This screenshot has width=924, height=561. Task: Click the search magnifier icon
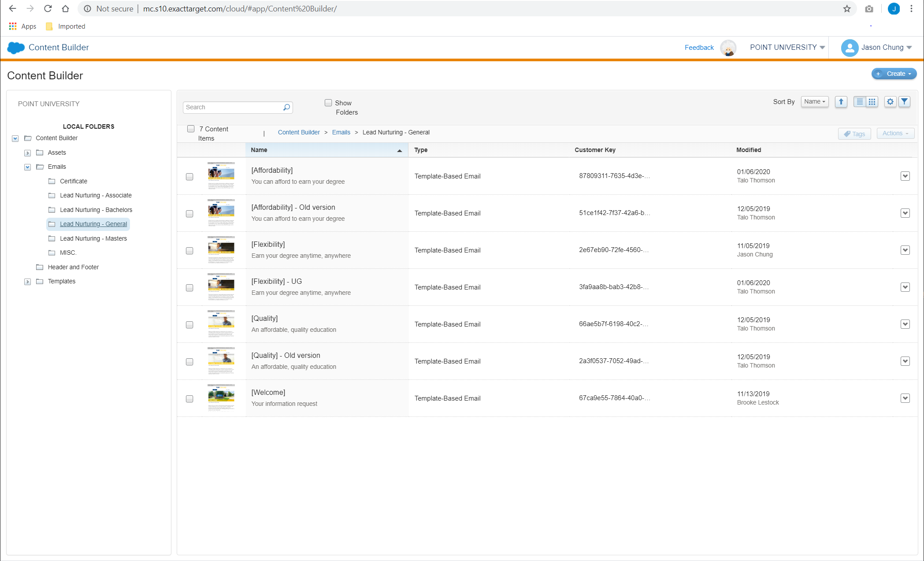coord(286,107)
